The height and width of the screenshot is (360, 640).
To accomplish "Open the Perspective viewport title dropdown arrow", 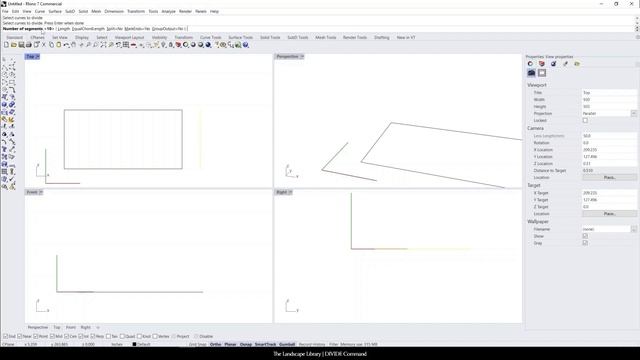I will tap(302, 57).
